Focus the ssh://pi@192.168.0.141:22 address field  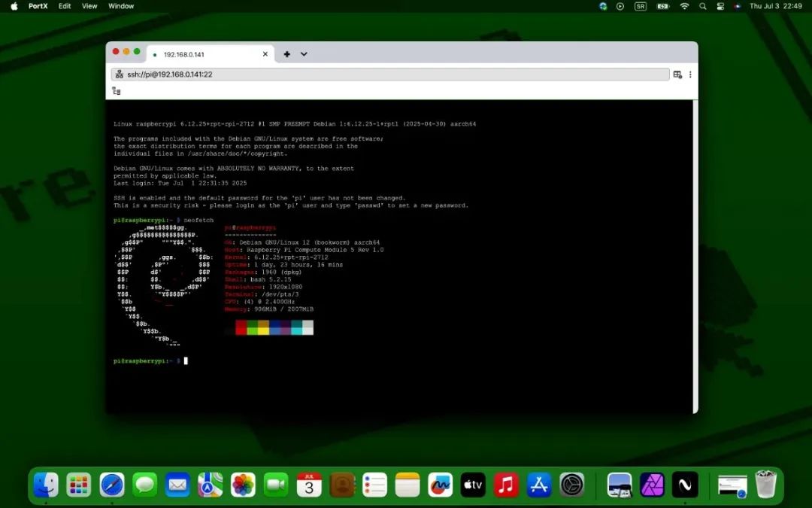click(x=390, y=74)
